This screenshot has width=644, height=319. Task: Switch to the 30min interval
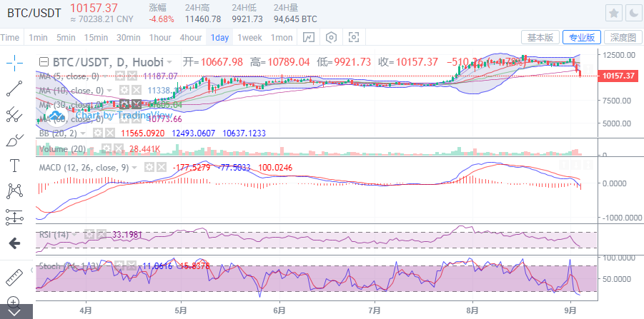click(128, 38)
